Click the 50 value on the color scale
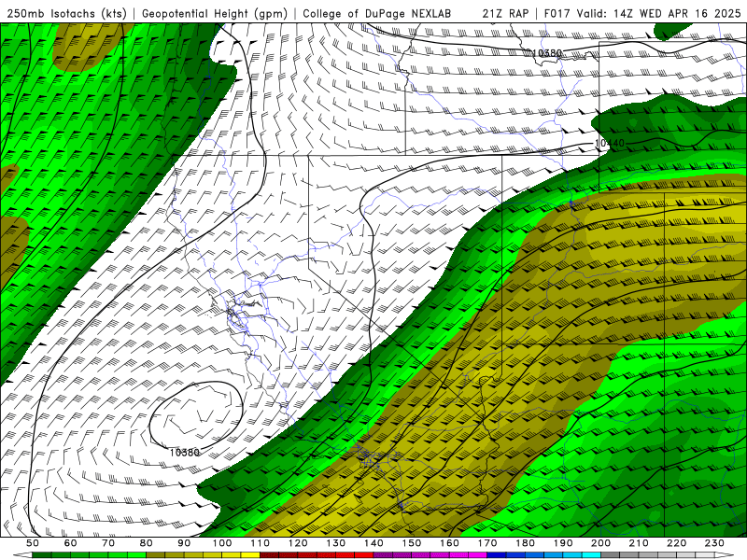 33,542
